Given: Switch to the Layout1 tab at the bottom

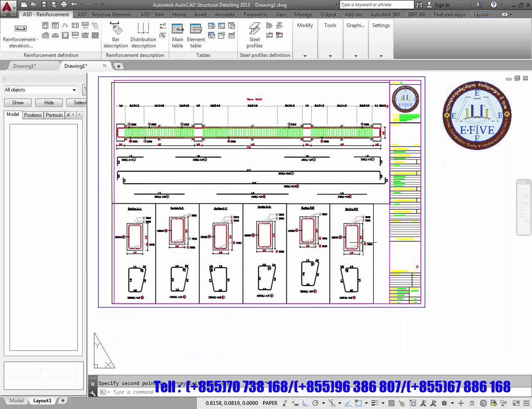Looking at the screenshot, I should click(42, 401).
